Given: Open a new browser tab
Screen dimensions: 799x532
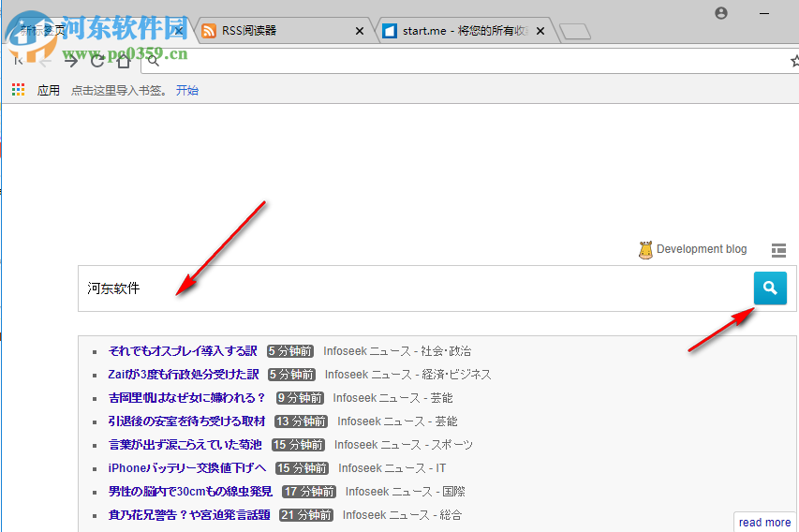Looking at the screenshot, I should click(576, 32).
